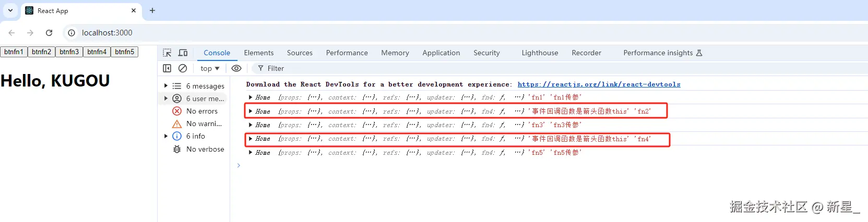Expand the Home object in the fn1 log
This screenshot has height=222, width=868.
coord(251,97)
